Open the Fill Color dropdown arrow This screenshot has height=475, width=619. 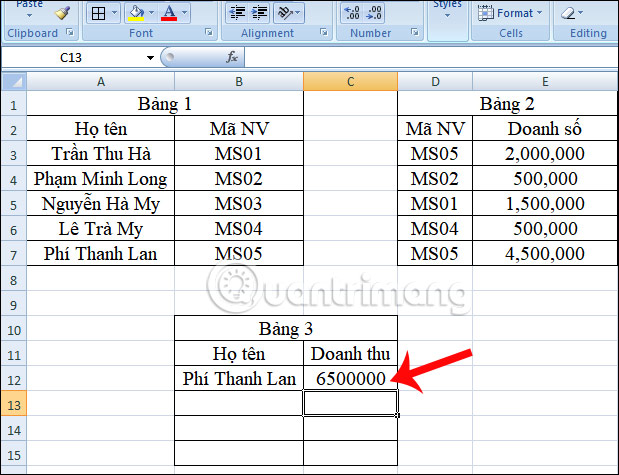(151, 13)
